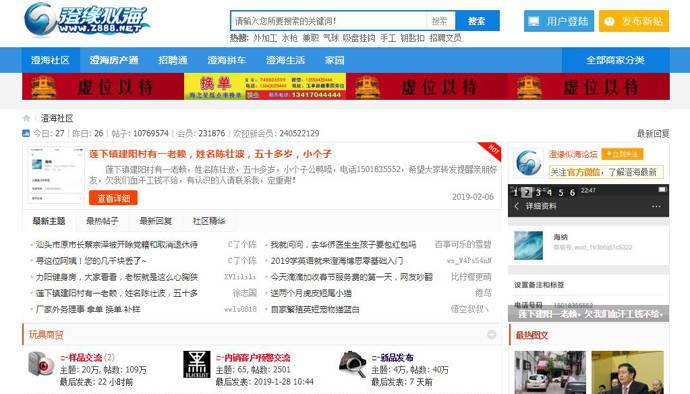Screen dimensions: 690x394
Task: Click hot search keyword 吸盘挂钩
Action: pos(359,38)
